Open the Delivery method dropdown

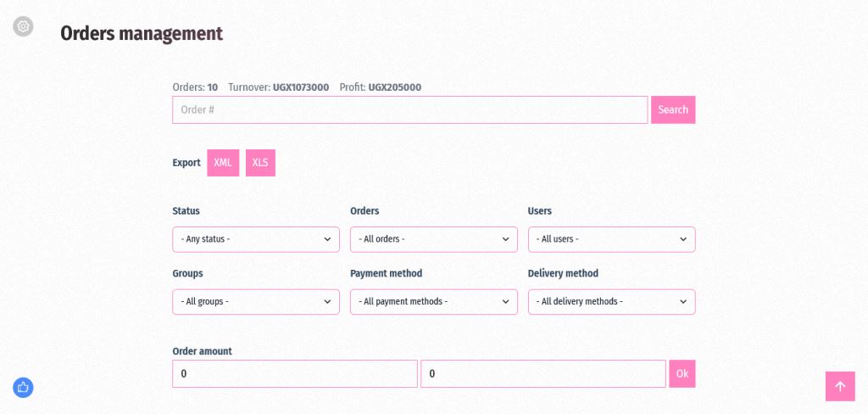pyautogui.click(x=611, y=301)
